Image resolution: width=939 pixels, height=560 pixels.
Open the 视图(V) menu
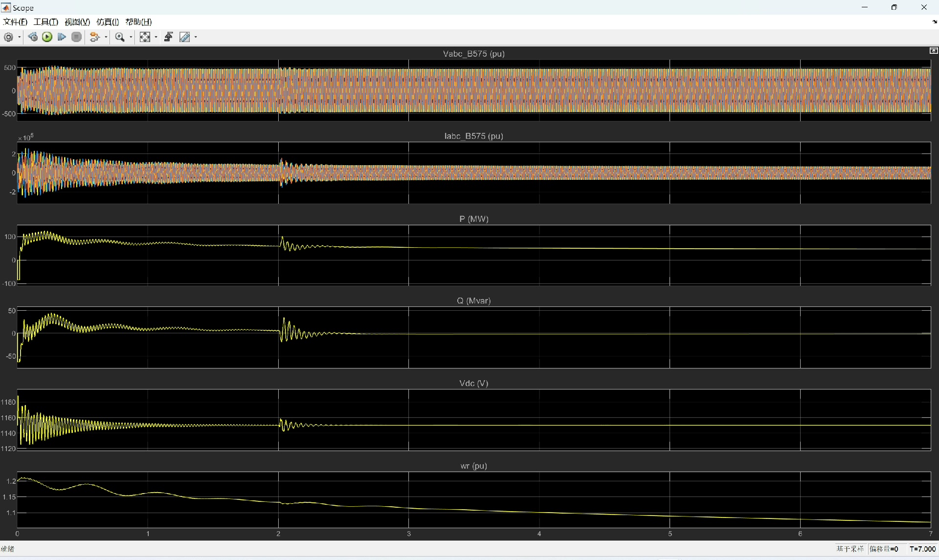[77, 22]
